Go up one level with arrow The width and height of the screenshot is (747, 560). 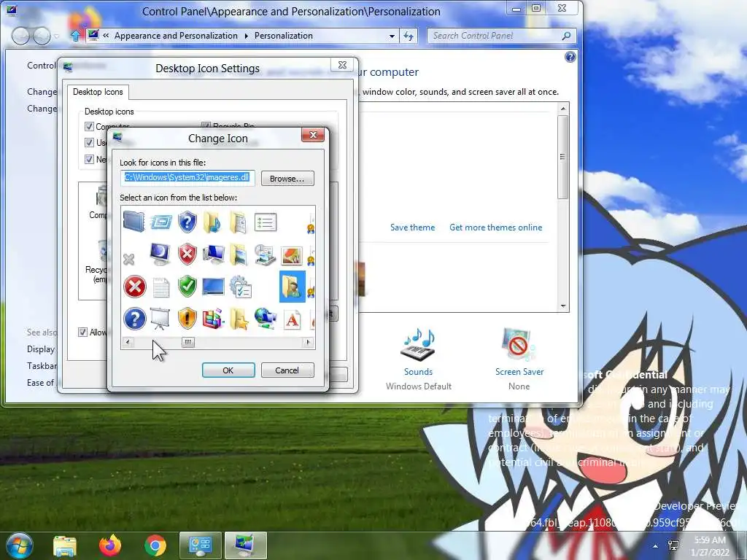coord(75,36)
